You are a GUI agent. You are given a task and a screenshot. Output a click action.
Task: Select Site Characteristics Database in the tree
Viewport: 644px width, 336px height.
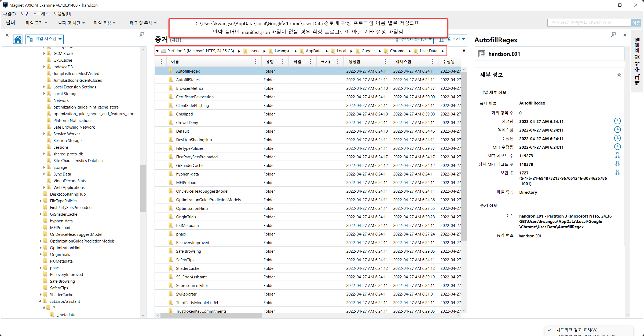(79, 160)
